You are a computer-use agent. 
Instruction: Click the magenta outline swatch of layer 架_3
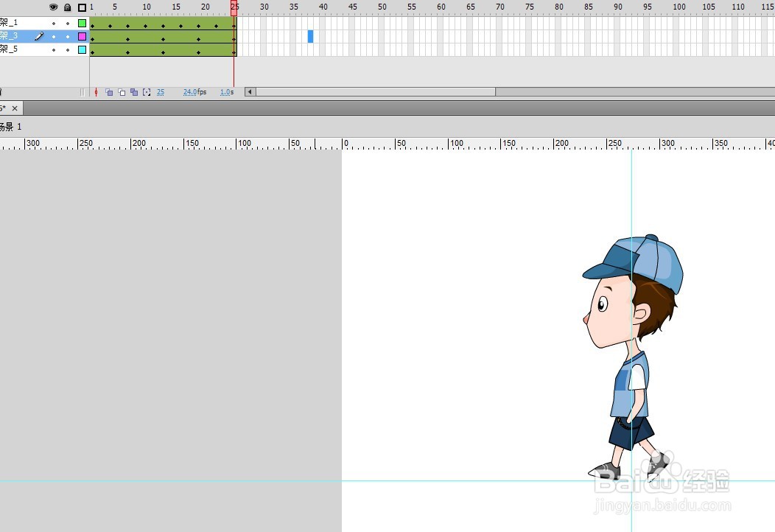click(82, 37)
